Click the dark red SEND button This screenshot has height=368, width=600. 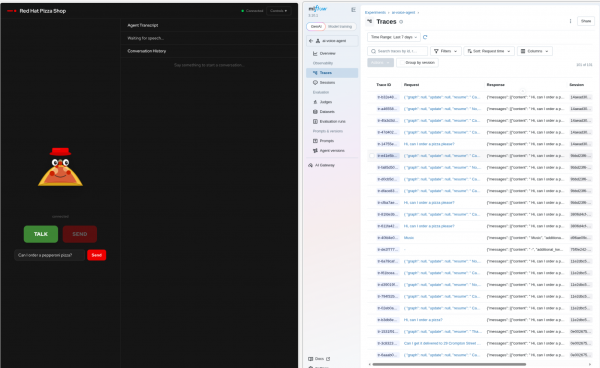80,234
